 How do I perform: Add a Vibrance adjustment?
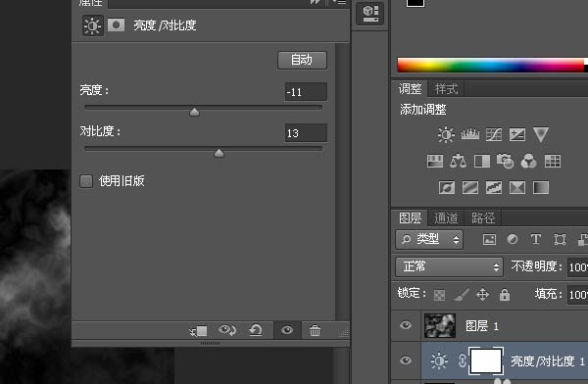(541, 134)
